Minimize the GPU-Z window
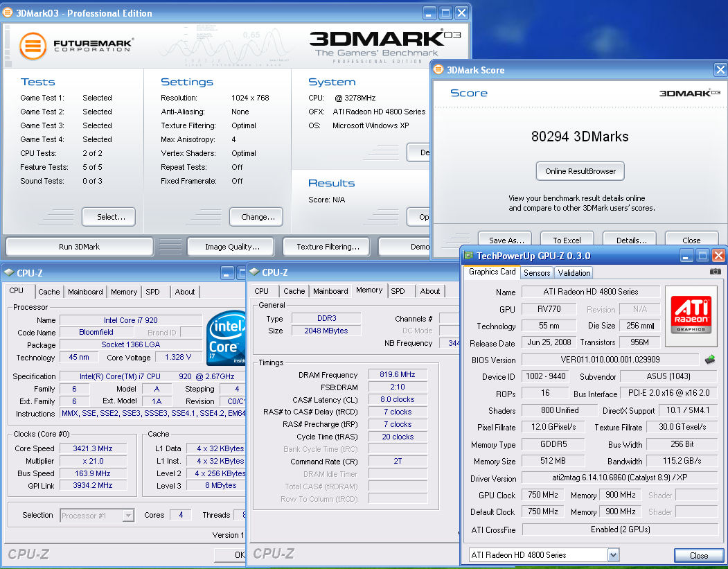This screenshot has width=728, height=569. click(686, 256)
